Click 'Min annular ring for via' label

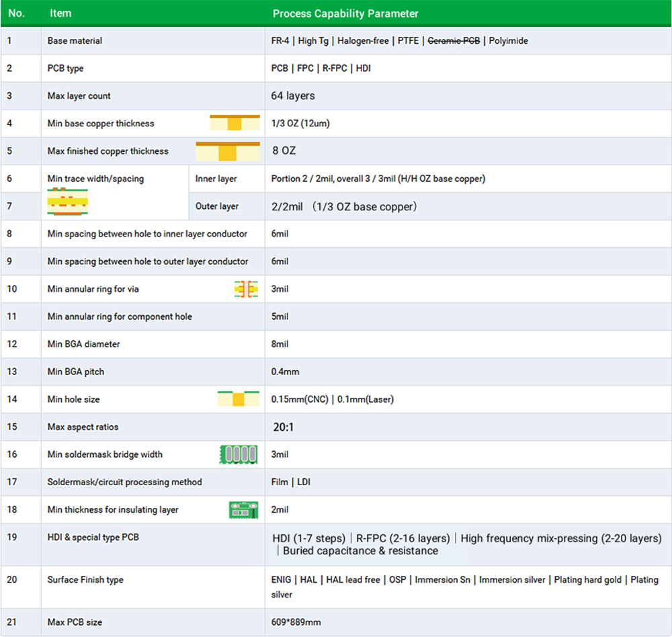(x=93, y=289)
